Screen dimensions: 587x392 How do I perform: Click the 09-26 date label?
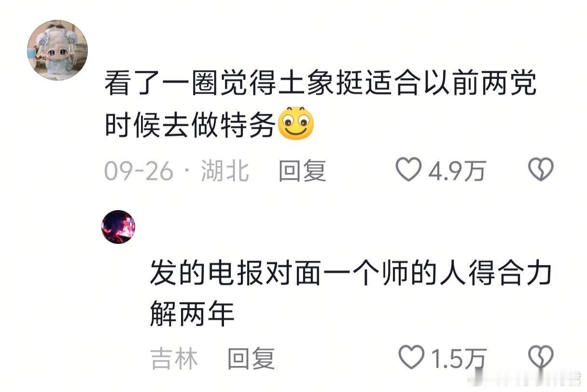pos(139,171)
